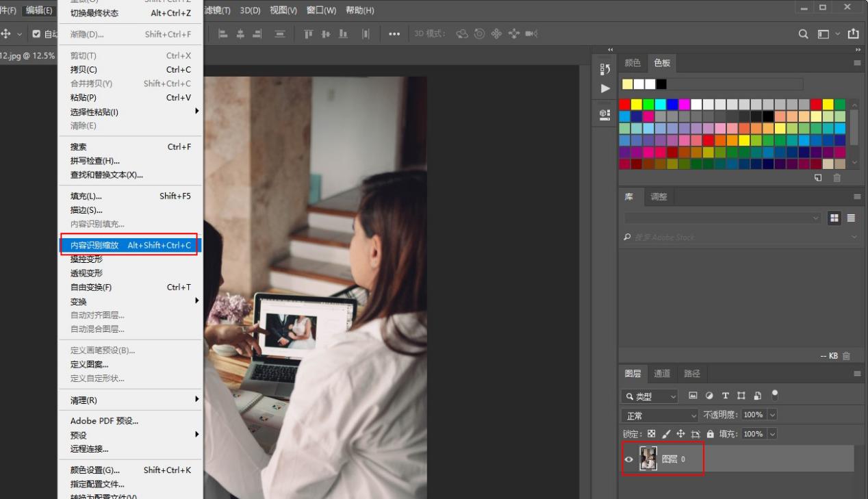The height and width of the screenshot is (499, 868).
Task: Switch library to grid view icon
Action: click(x=834, y=218)
